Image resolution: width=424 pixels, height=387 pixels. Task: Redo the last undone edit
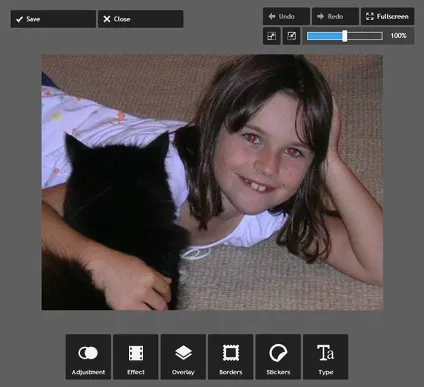click(335, 16)
